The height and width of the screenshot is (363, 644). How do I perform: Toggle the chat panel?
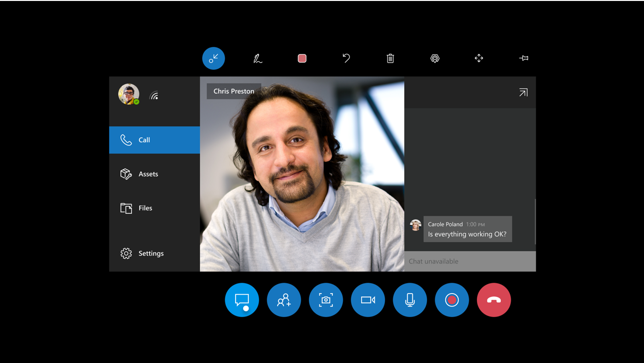tap(242, 300)
